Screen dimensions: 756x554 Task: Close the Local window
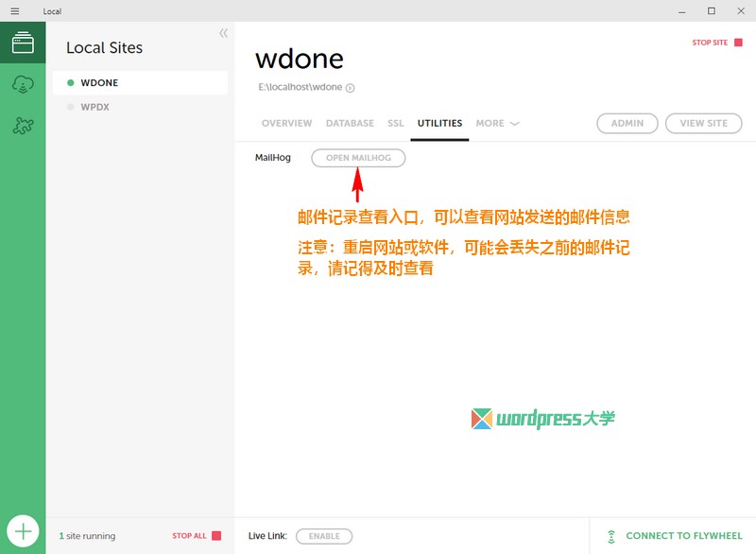[x=741, y=11]
